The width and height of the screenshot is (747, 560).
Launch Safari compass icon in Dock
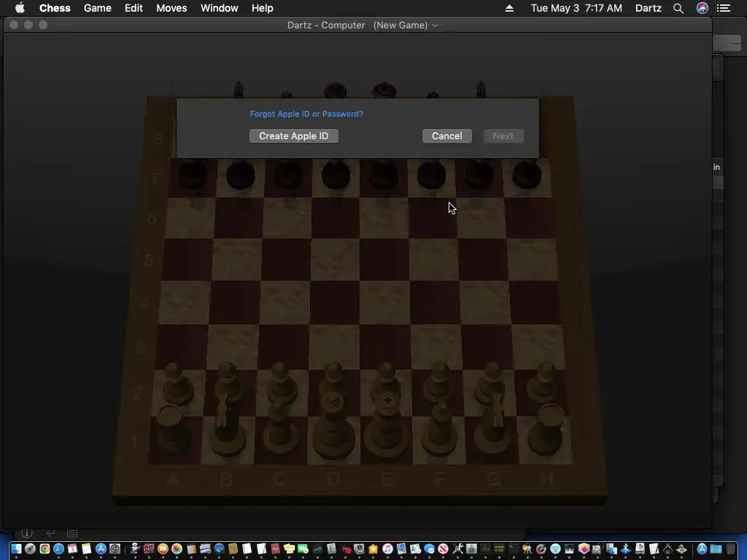coord(58,548)
